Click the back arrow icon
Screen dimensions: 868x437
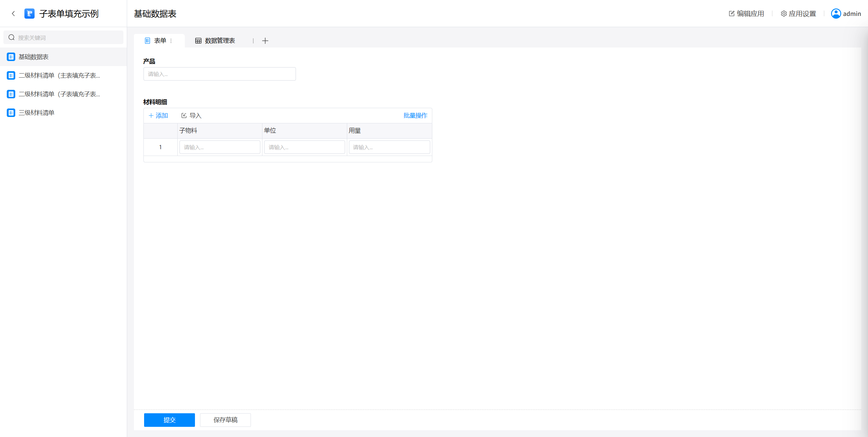[x=13, y=14]
